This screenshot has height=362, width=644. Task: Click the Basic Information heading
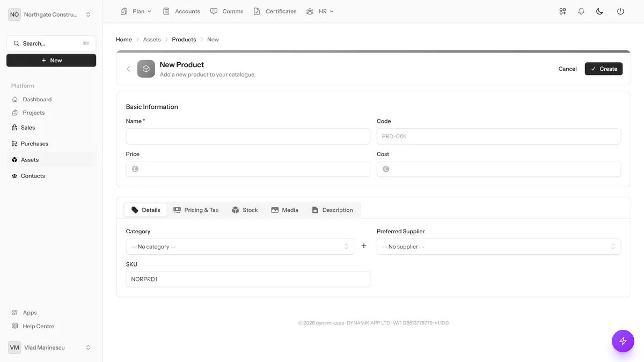click(x=152, y=107)
